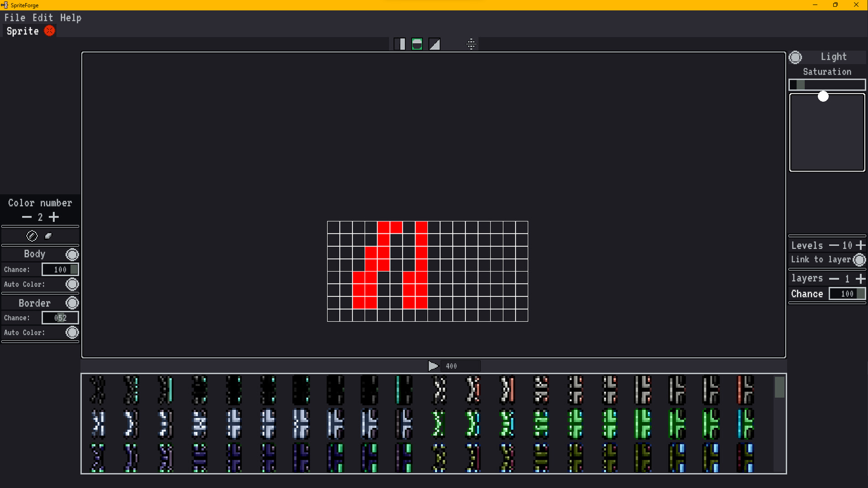Enable Auto Color for Body
The image size is (868, 488).
(x=72, y=284)
